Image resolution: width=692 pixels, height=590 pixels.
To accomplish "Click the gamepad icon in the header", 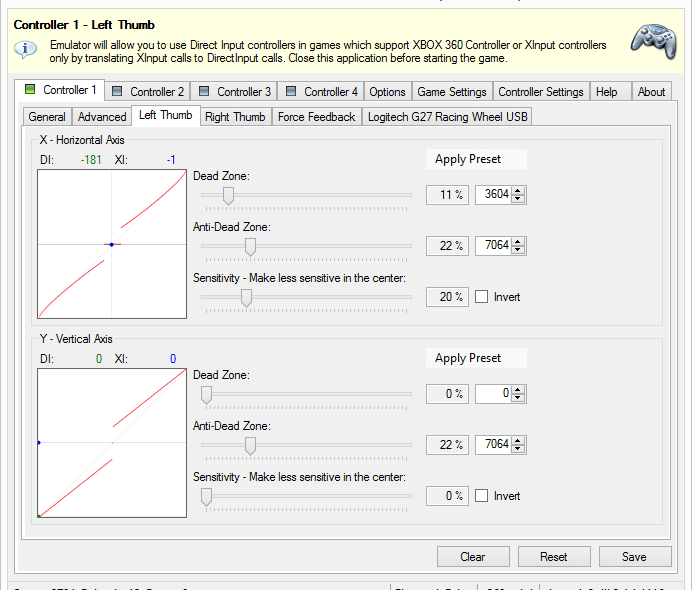I will tap(654, 41).
